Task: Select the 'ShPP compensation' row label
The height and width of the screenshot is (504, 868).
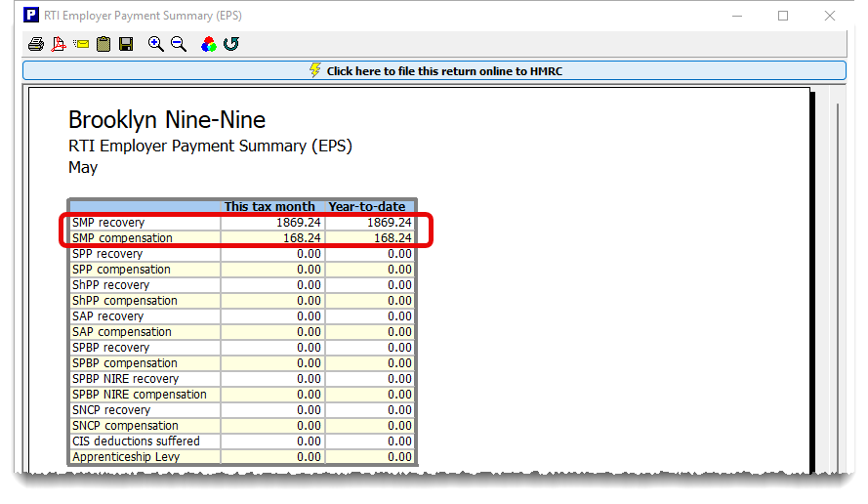Action: [x=125, y=300]
